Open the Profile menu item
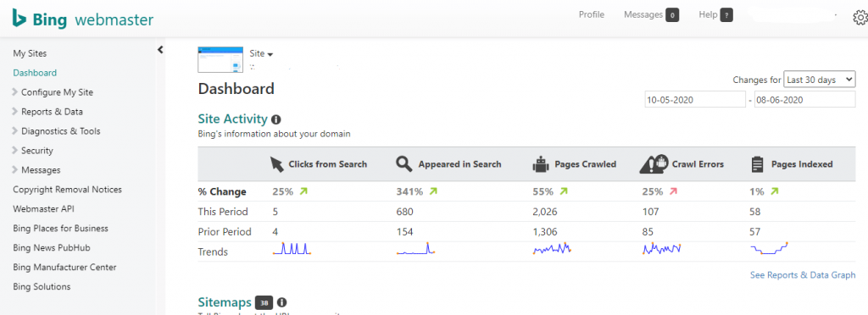Screen dimensions: 868x315 coord(591,15)
